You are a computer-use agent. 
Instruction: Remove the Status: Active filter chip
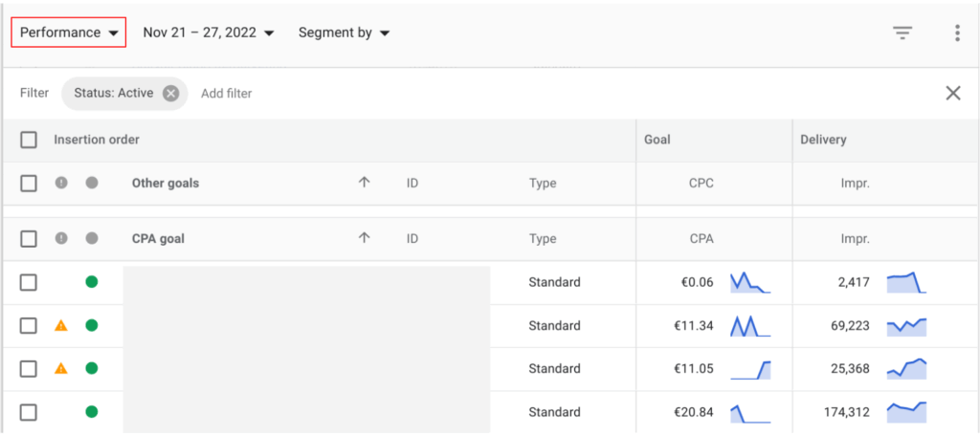[170, 93]
